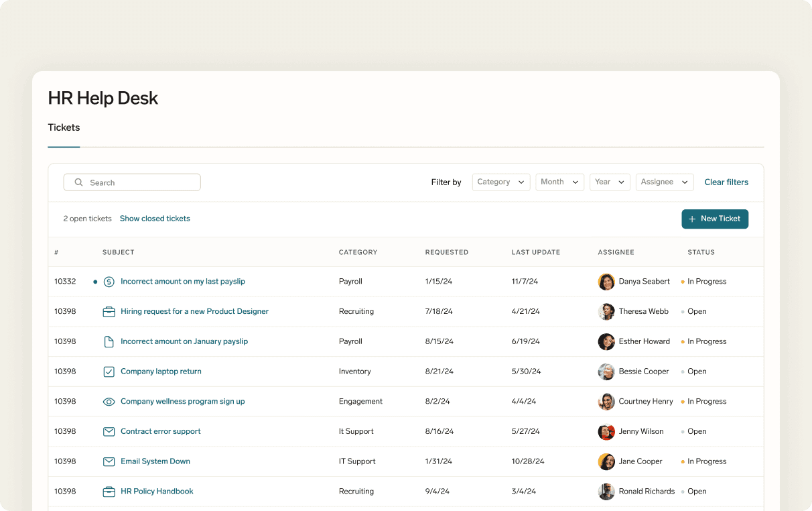Click the HR Help Desk heading

pos(103,98)
